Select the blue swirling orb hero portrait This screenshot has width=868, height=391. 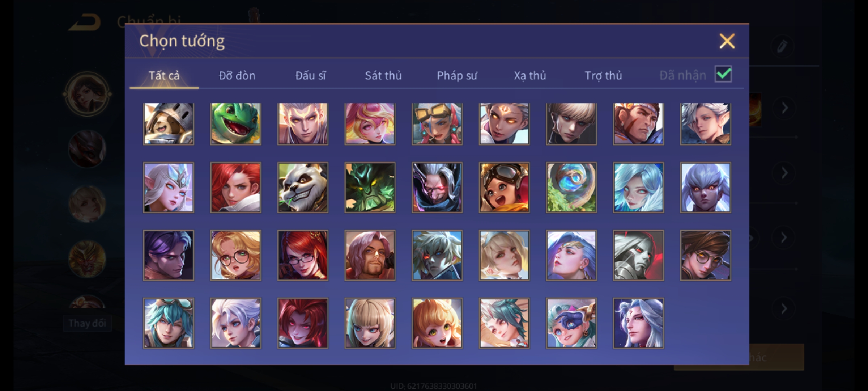pos(571,187)
